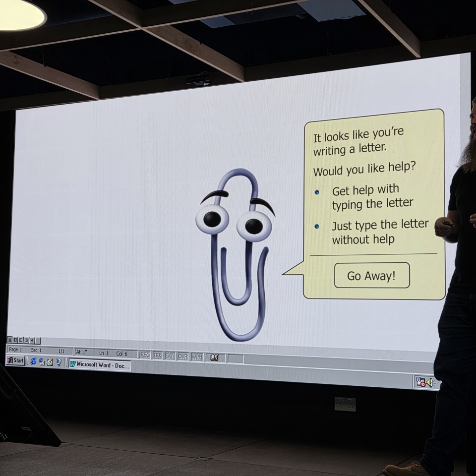Click spelling and grammar status book icon
This screenshot has width=476, height=476.
pyautogui.click(x=215, y=358)
